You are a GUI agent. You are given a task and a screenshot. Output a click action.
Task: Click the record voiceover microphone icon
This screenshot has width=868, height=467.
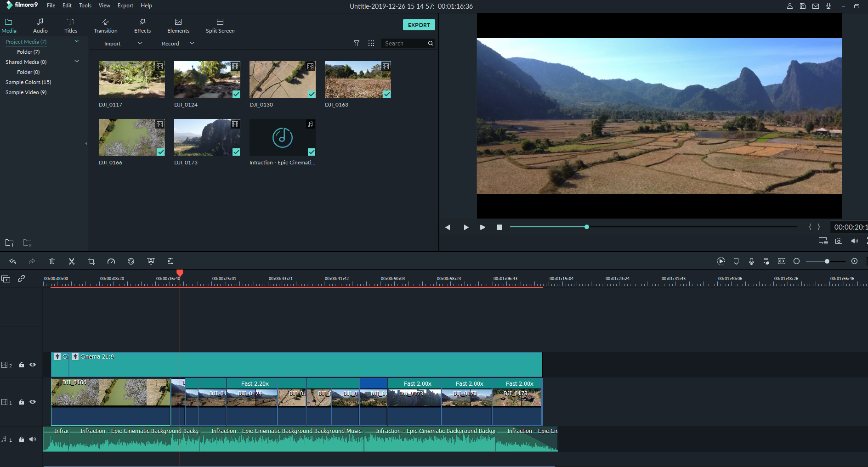751,261
